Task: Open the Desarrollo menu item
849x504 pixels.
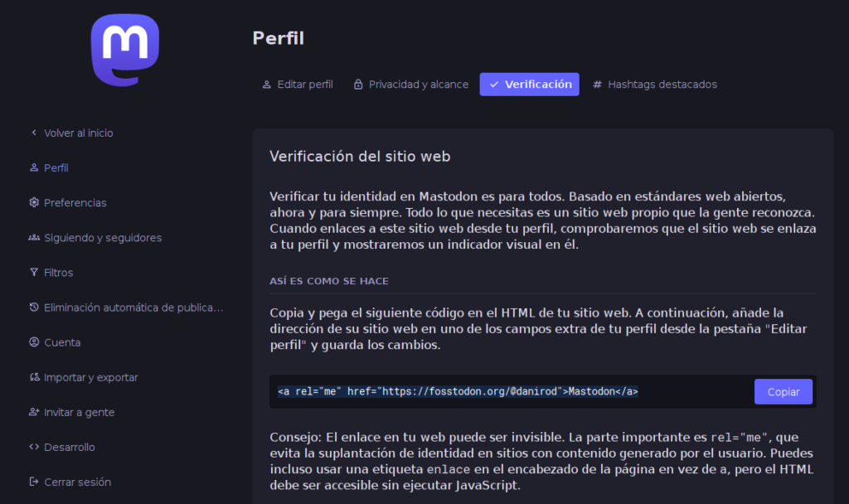Action: click(x=70, y=447)
